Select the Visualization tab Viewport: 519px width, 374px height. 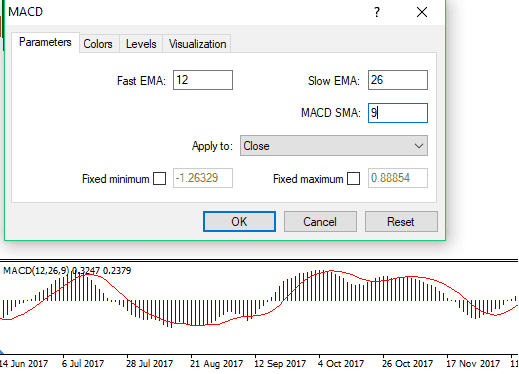(x=197, y=44)
